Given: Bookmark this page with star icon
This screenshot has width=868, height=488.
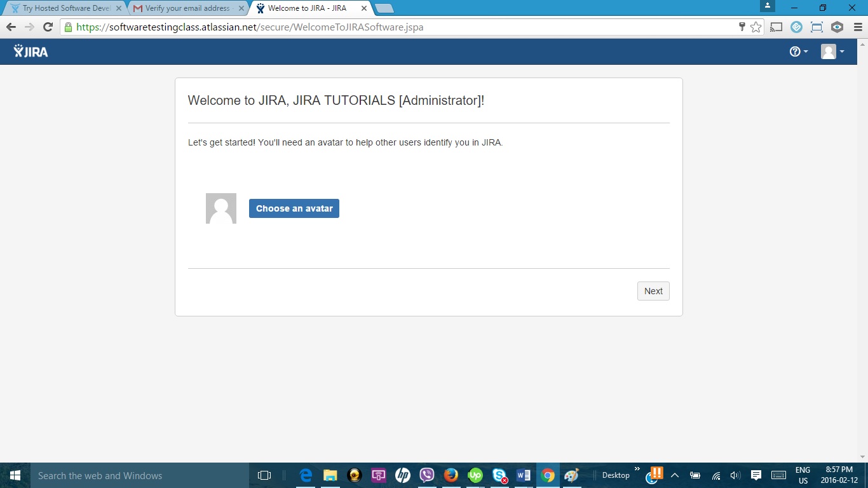Looking at the screenshot, I should pos(756,27).
